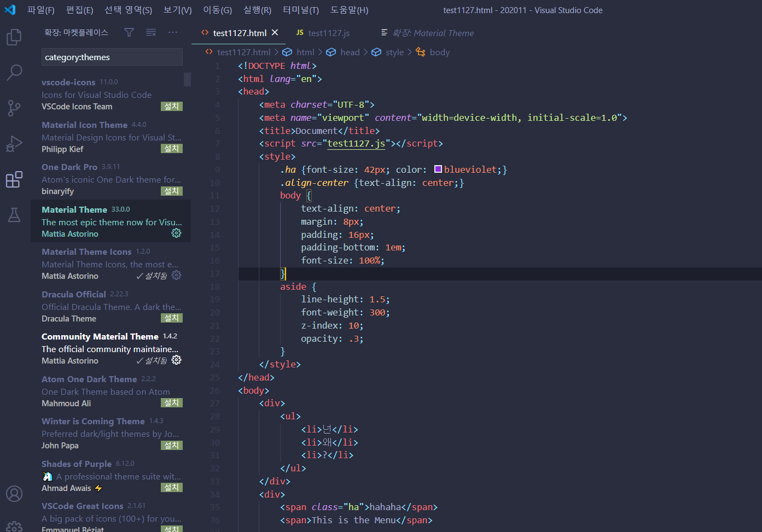The height and width of the screenshot is (532, 762).
Task: Click the 'Mahmoud Ali' publisher name
Action: click(66, 403)
